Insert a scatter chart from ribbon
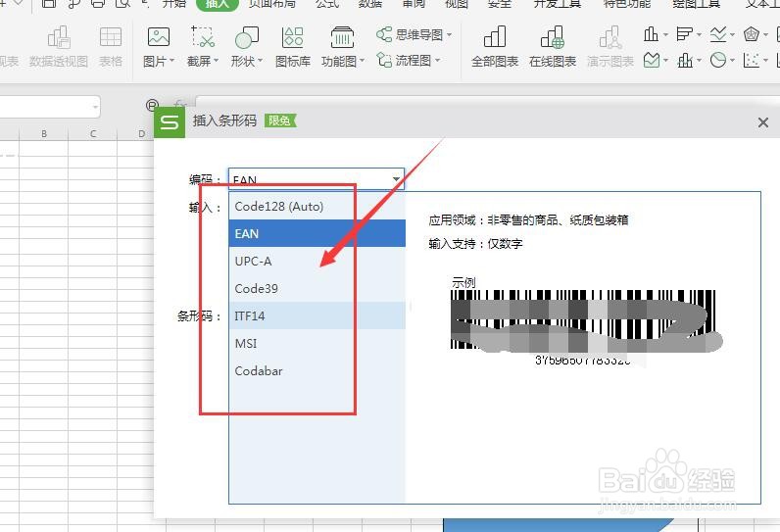Image resolution: width=780 pixels, height=532 pixels. pyautogui.click(x=751, y=61)
